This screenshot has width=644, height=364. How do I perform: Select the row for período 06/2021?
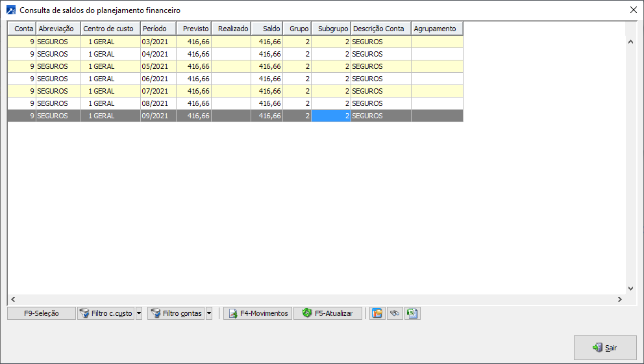coord(158,79)
